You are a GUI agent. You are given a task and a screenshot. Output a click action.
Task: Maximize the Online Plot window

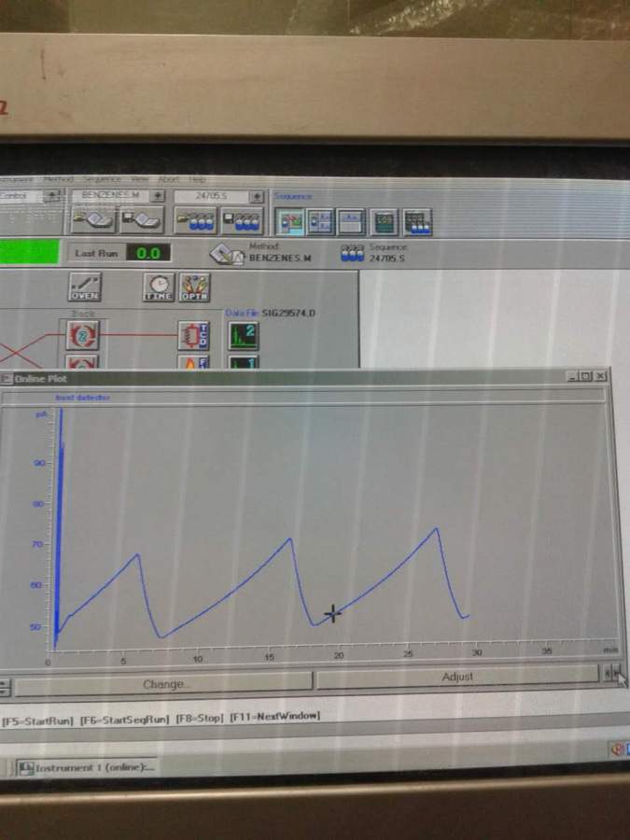tap(587, 376)
